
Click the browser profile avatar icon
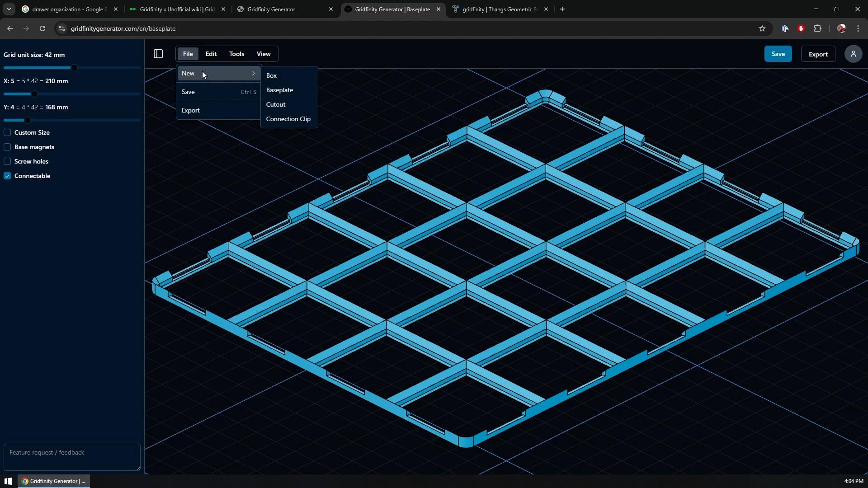tap(841, 28)
